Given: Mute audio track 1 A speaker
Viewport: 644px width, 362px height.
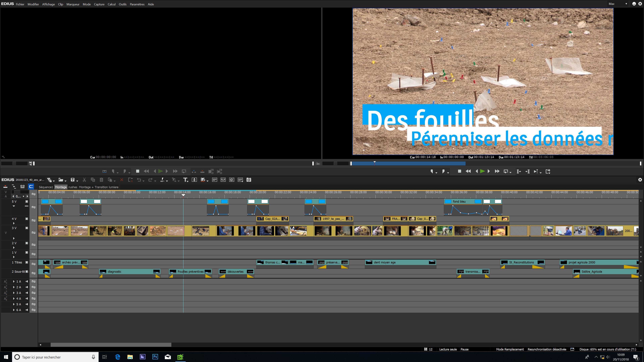Looking at the screenshot, I should tap(27, 282).
